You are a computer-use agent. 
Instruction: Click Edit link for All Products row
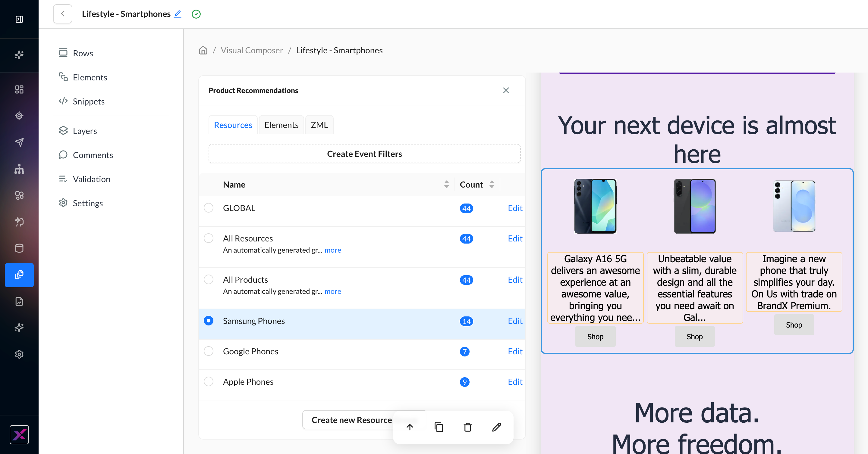pos(515,280)
